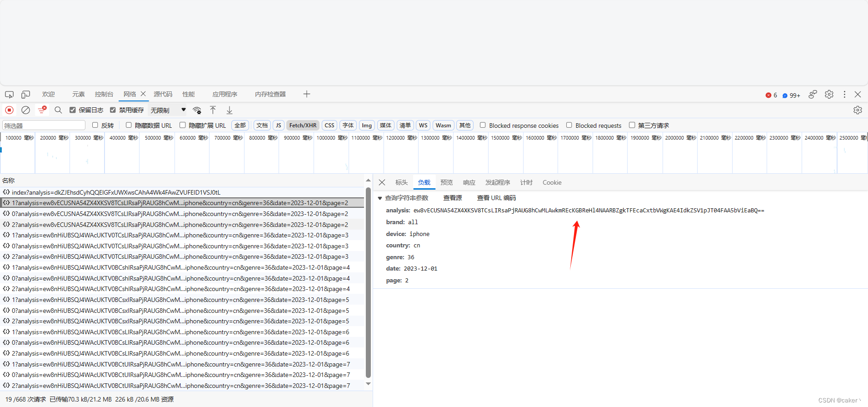Close the network tab x

[143, 94]
